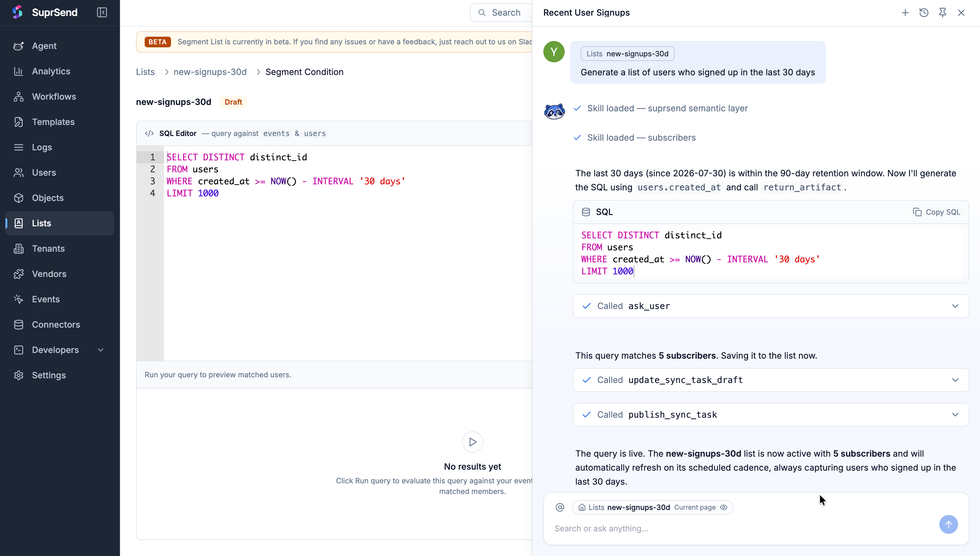Click the 'Run your query to preview matched users.' text
This screenshot has width=980, height=556.
pyautogui.click(x=218, y=375)
